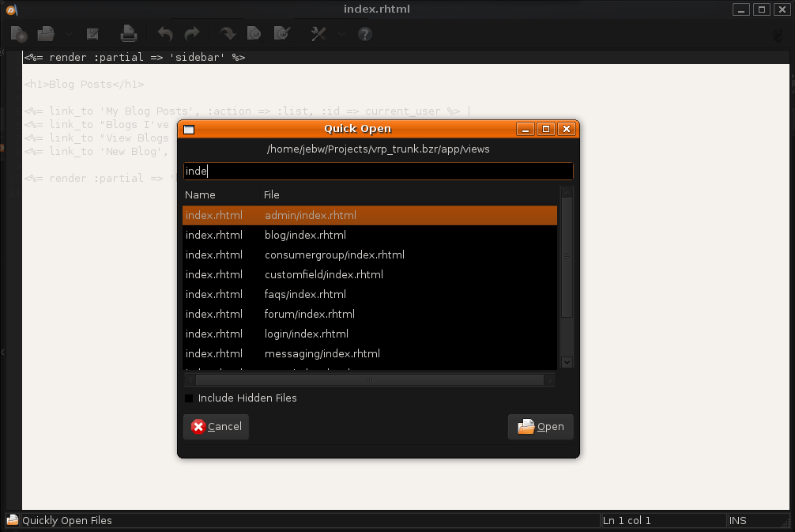Click the /home/jebw/Projects path label
The width and height of the screenshot is (795, 532).
379,149
